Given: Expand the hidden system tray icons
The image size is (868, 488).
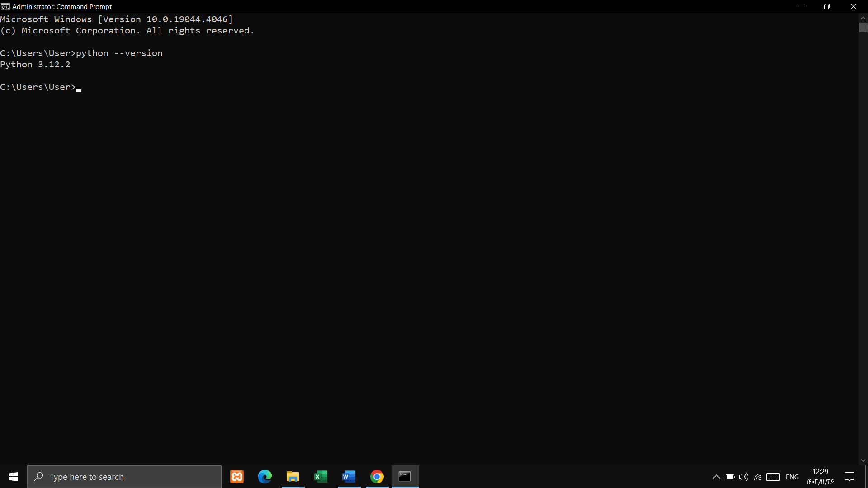Looking at the screenshot, I should 717,477.
